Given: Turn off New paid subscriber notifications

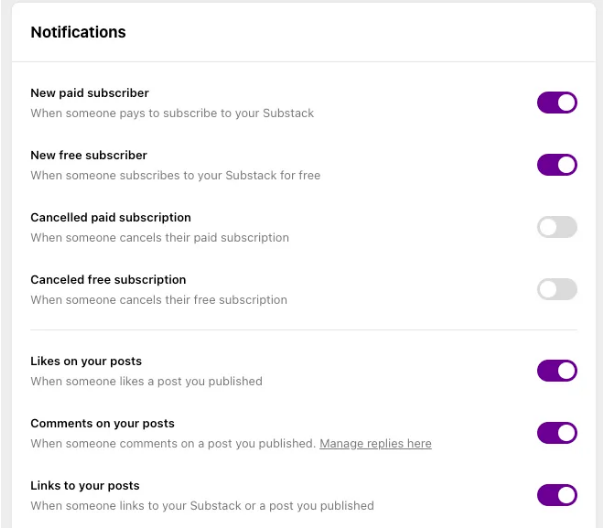Looking at the screenshot, I should coord(557,103).
